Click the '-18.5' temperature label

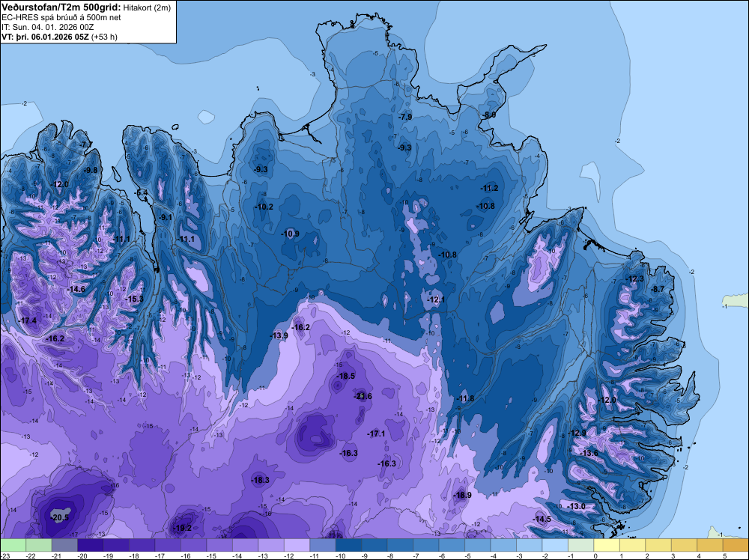click(x=346, y=376)
